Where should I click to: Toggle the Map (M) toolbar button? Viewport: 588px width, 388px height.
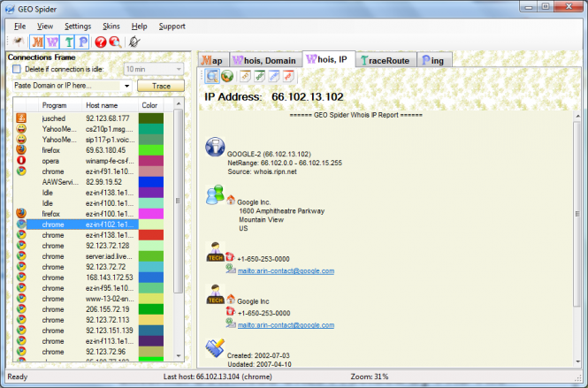(37, 42)
